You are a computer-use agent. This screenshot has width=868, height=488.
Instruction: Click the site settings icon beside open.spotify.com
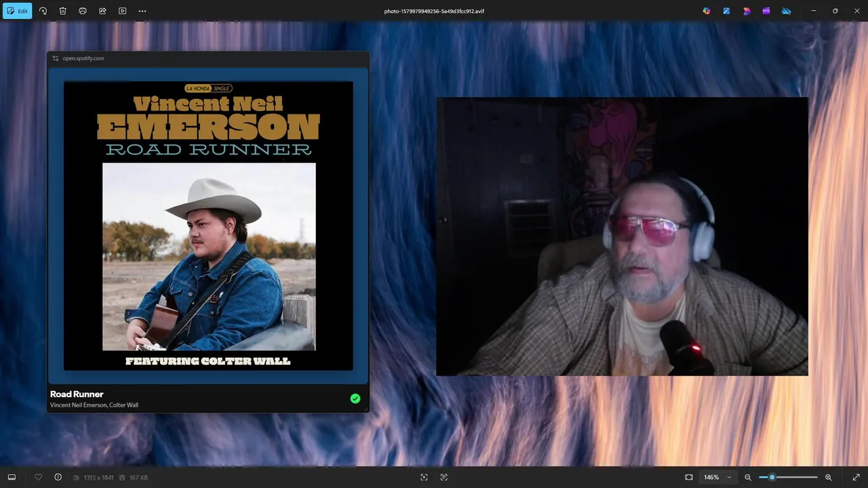pyautogui.click(x=56, y=58)
